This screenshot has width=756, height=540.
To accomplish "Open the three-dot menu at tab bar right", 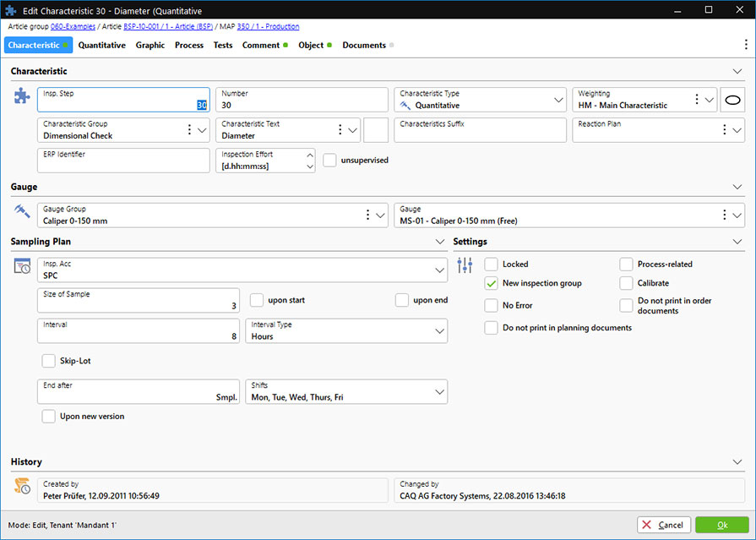I will 745,45.
